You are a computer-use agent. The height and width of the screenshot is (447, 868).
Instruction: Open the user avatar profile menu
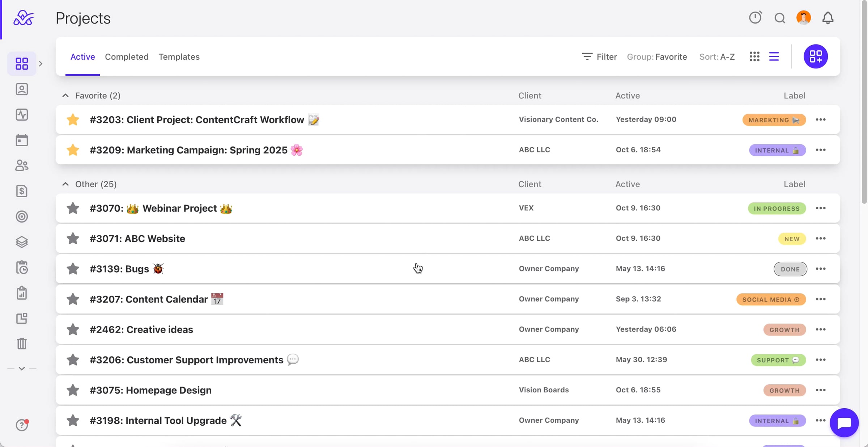point(804,17)
